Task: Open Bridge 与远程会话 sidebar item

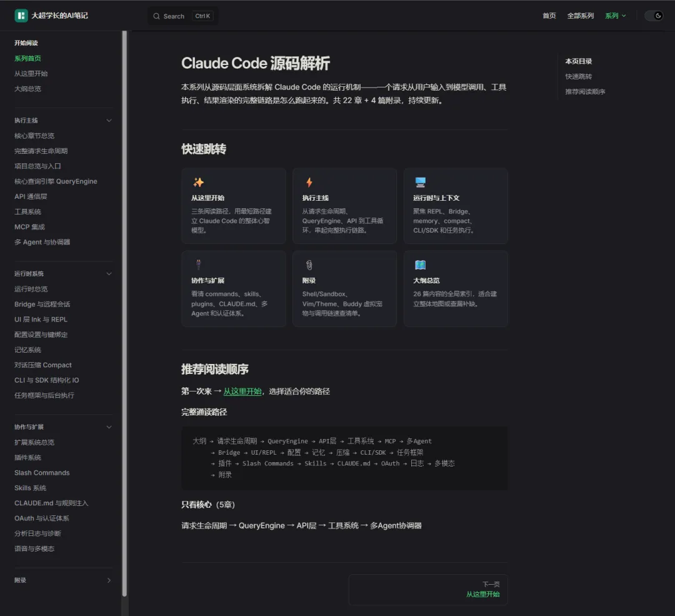Action: pyautogui.click(x=42, y=304)
